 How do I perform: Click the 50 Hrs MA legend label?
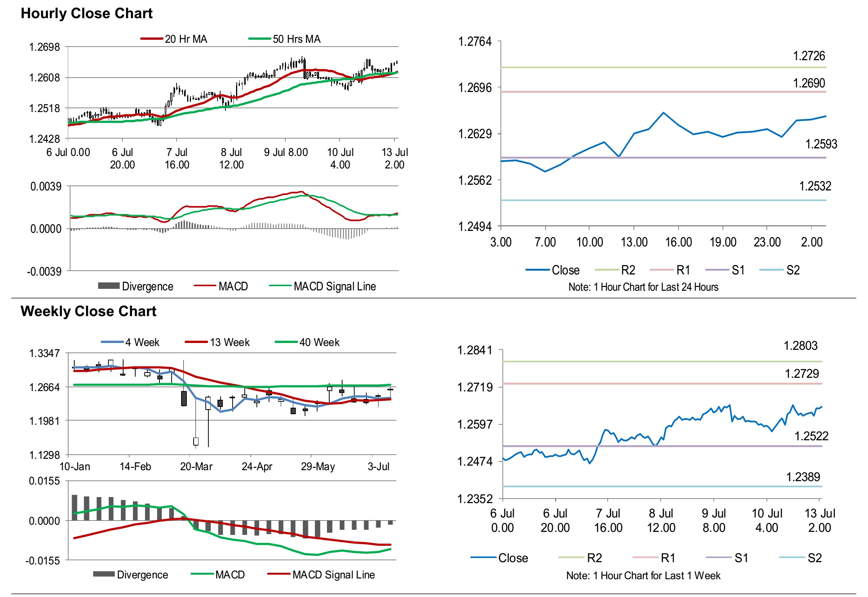[x=296, y=39]
